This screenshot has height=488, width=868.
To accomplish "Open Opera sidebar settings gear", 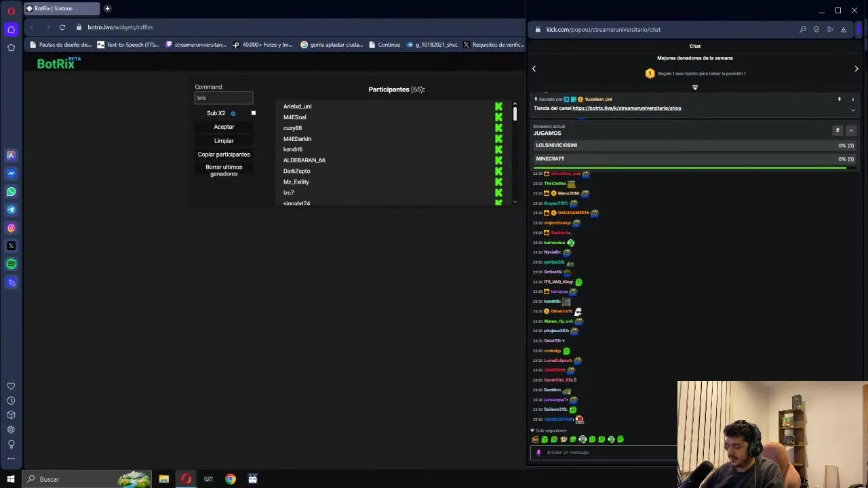I will [x=11, y=430].
